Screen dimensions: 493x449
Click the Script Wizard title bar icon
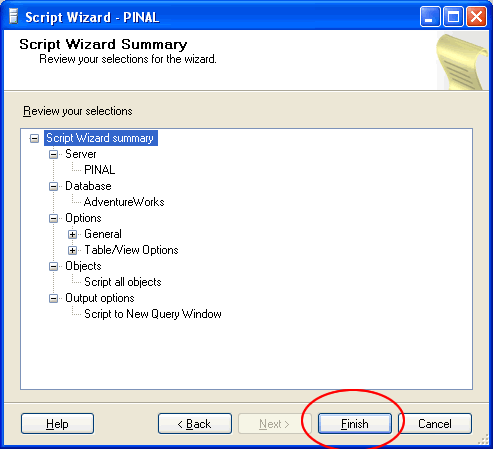point(13,17)
